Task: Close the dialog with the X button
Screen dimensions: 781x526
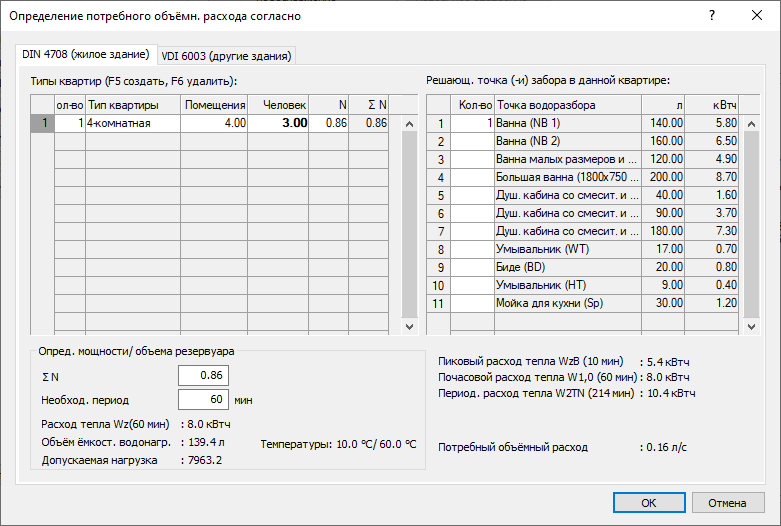Action: click(x=757, y=15)
